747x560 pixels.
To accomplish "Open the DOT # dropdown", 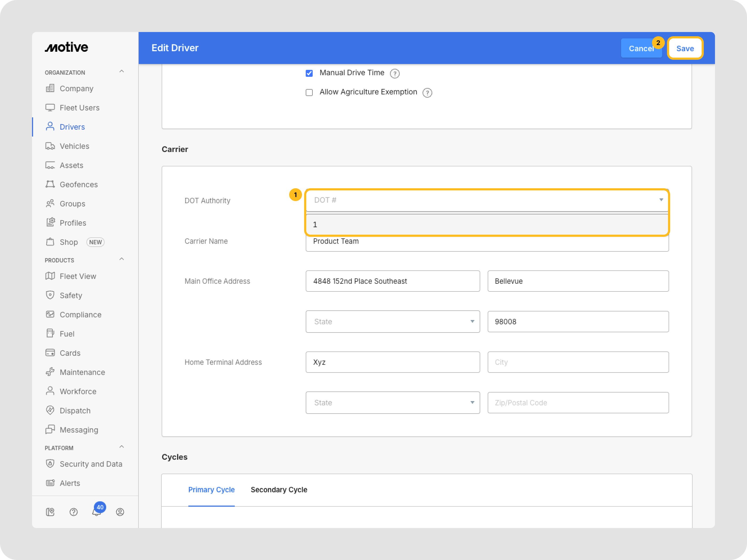I will pos(487,200).
